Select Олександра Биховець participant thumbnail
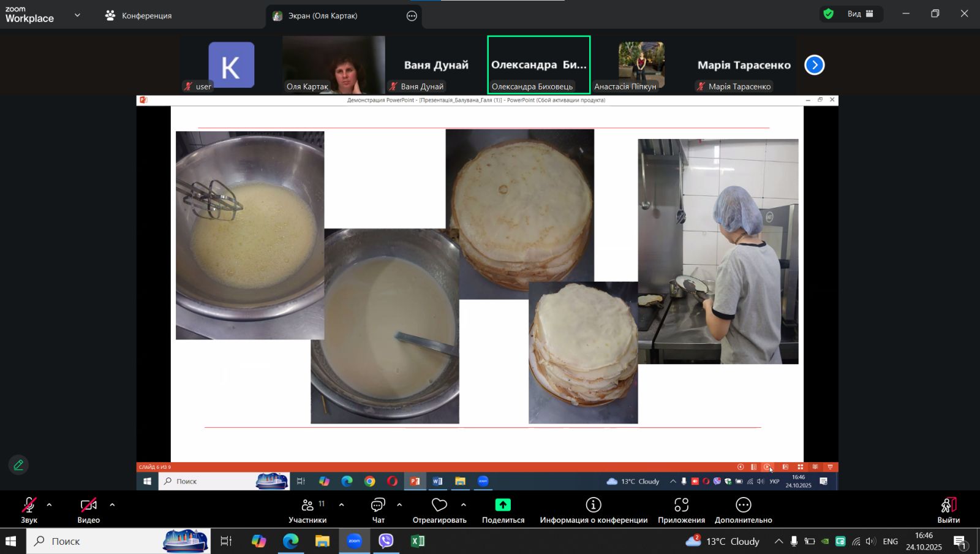This screenshot has width=980, height=554. [538, 64]
